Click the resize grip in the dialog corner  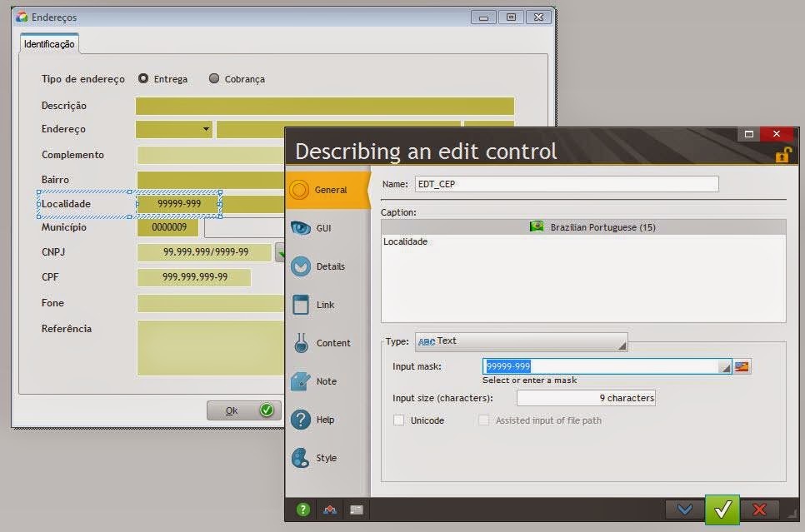(x=792, y=514)
